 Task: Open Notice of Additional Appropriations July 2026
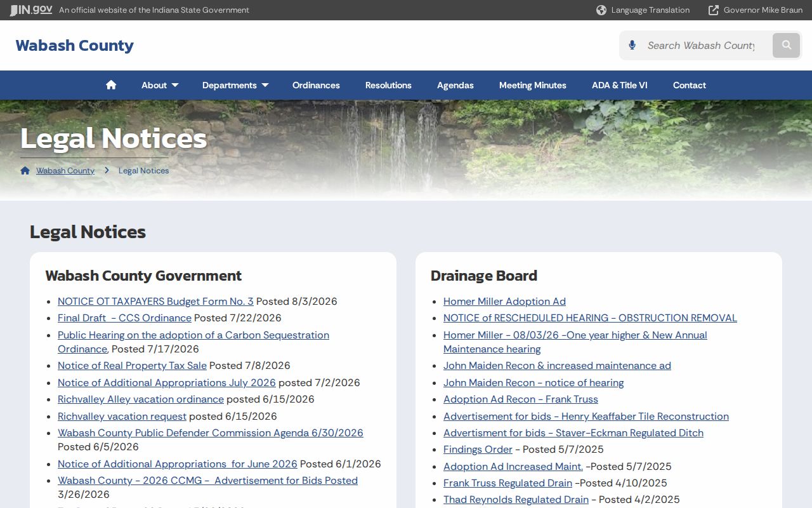[x=167, y=383]
